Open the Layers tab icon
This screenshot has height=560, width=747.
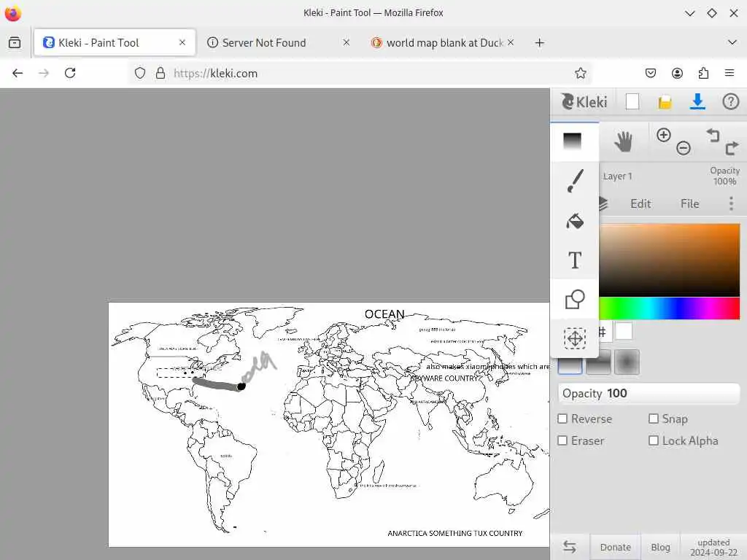point(603,204)
